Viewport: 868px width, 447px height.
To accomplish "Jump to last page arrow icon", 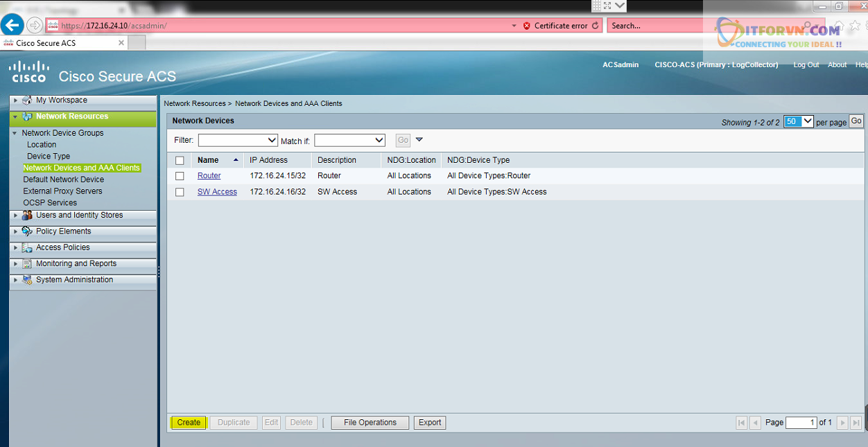I will click(x=856, y=423).
